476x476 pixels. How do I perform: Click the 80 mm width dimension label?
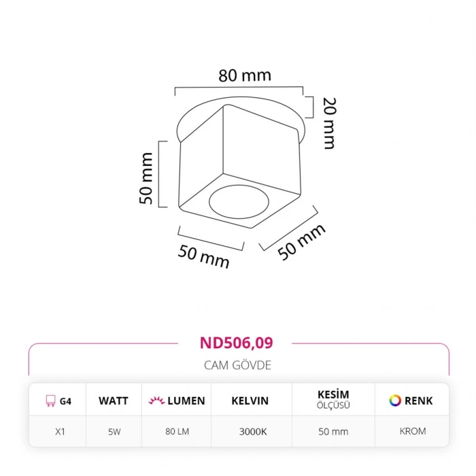(244, 75)
